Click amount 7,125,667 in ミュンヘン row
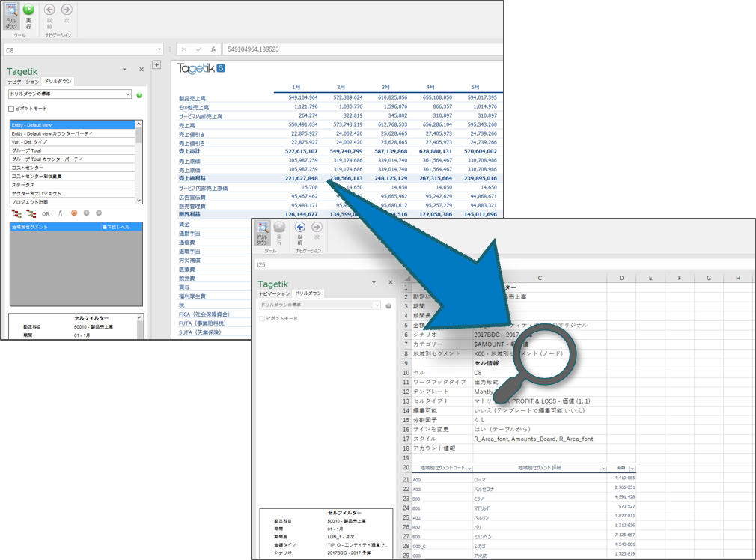The image size is (756, 560). [625, 535]
